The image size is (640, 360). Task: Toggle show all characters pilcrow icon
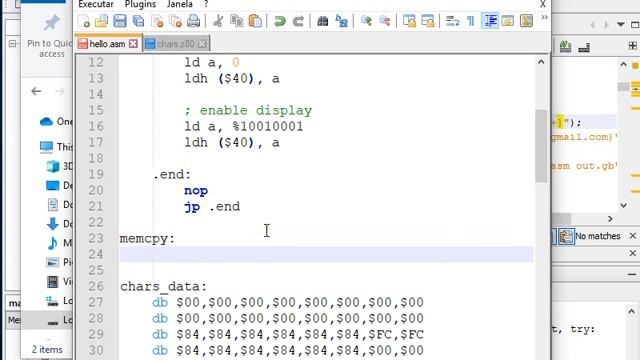(471, 21)
